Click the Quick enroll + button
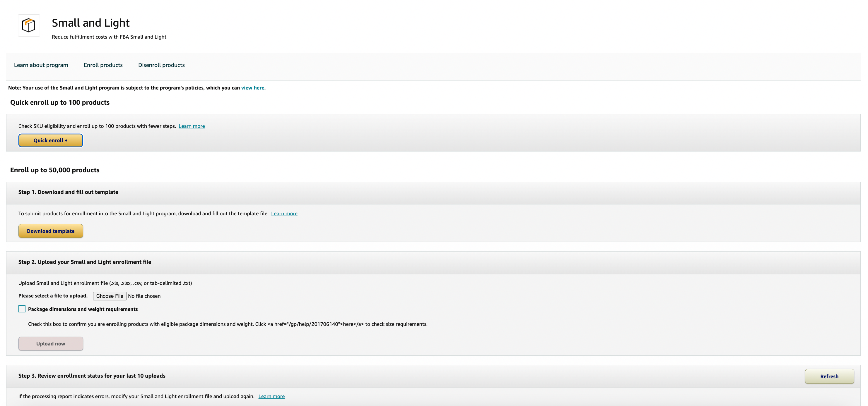 click(51, 140)
